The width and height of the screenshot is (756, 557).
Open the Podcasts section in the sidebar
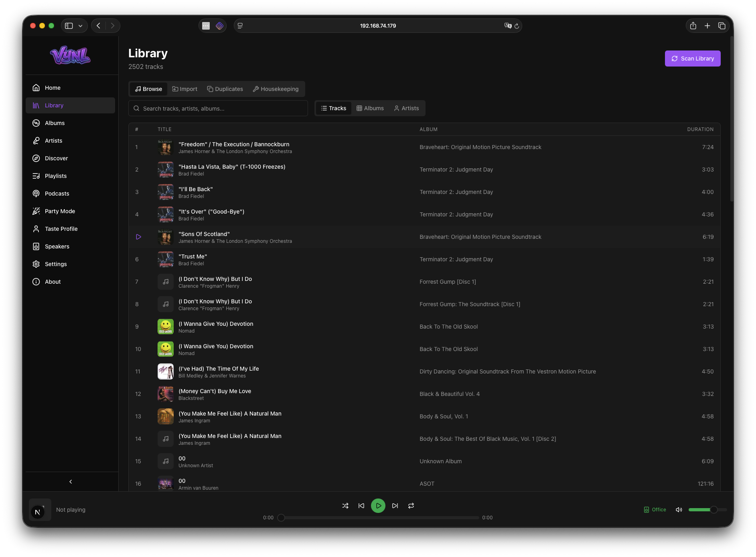pos(57,194)
